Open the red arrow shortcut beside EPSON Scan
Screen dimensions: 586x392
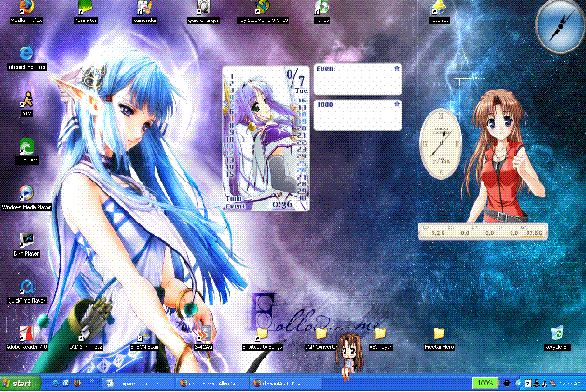(204, 337)
